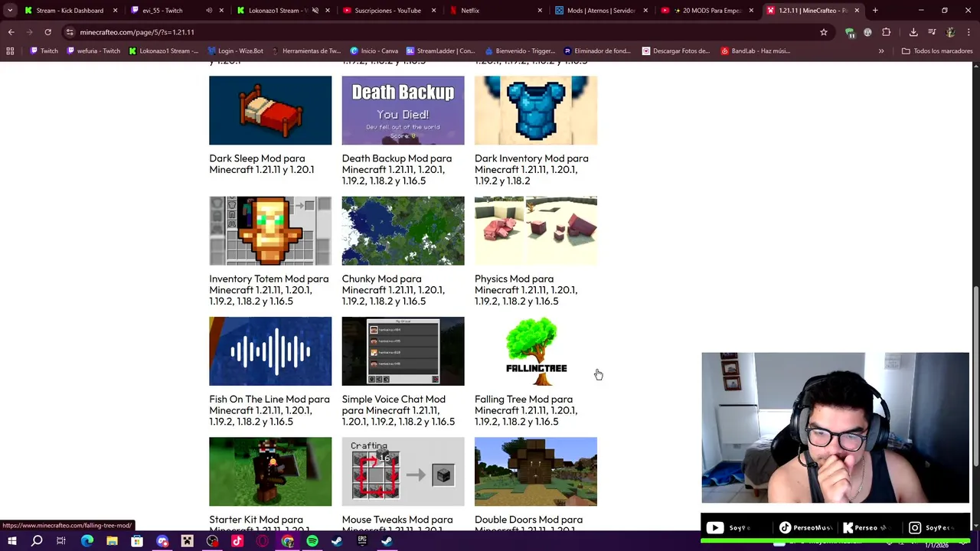Open the Login - Wize.Bot bookmark

tap(235, 51)
